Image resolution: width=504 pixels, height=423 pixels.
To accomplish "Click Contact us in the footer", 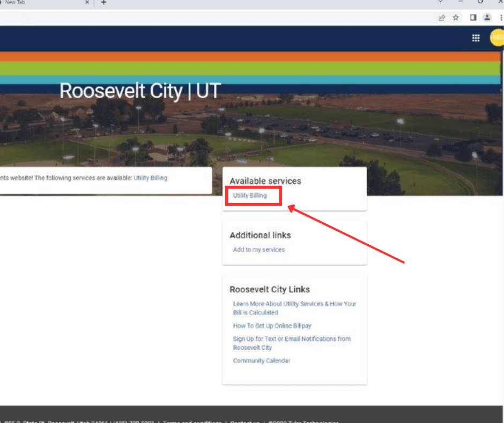I will pos(244,422).
